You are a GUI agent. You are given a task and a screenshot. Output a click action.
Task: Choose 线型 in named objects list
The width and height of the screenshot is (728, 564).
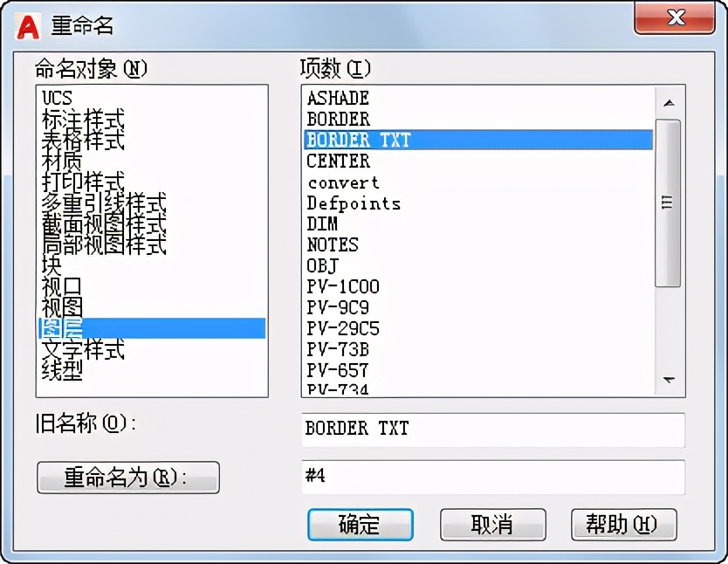point(152,370)
